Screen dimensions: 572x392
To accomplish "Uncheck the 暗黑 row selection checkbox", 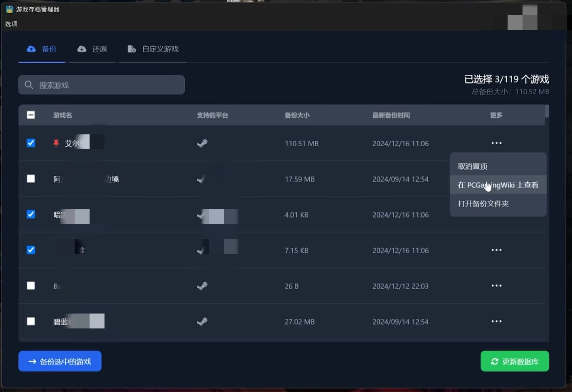I will click(x=31, y=215).
